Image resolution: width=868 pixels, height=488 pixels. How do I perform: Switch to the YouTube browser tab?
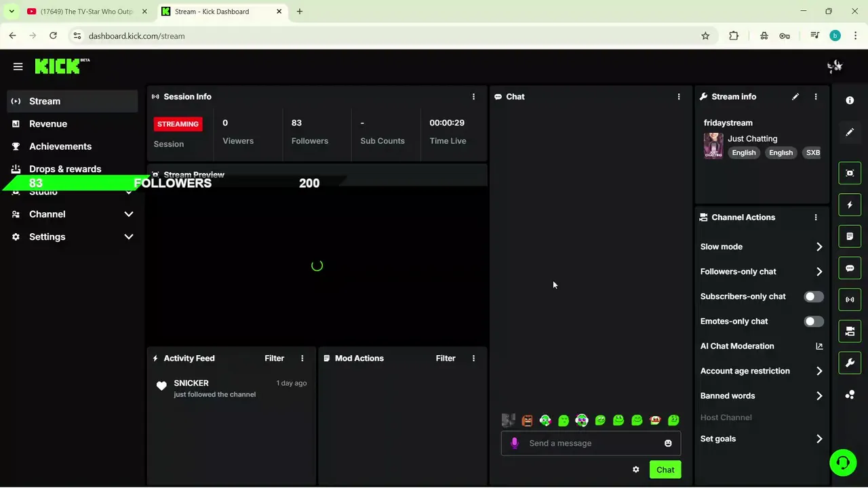coord(87,12)
